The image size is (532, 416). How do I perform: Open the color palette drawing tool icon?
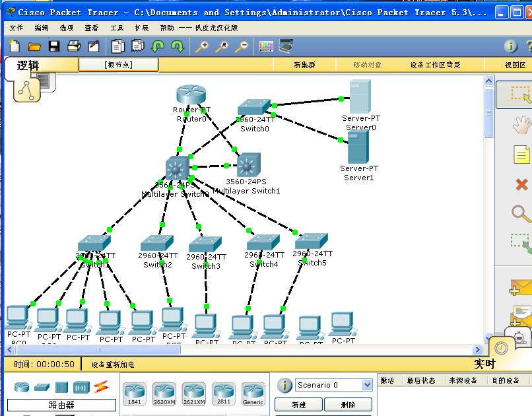(266, 46)
